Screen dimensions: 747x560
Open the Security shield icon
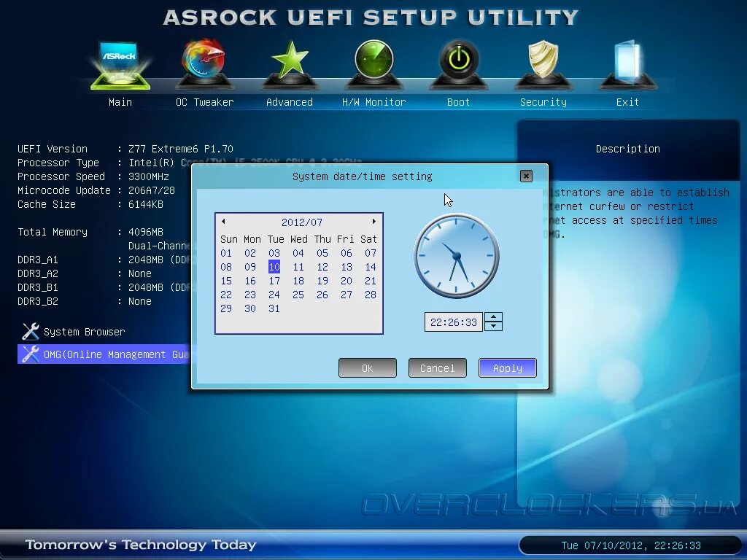[543, 64]
